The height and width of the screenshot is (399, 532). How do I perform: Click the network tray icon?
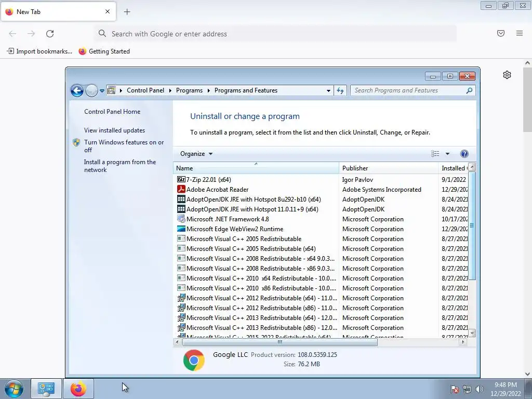pyautogui.click(x=467, y=389)
